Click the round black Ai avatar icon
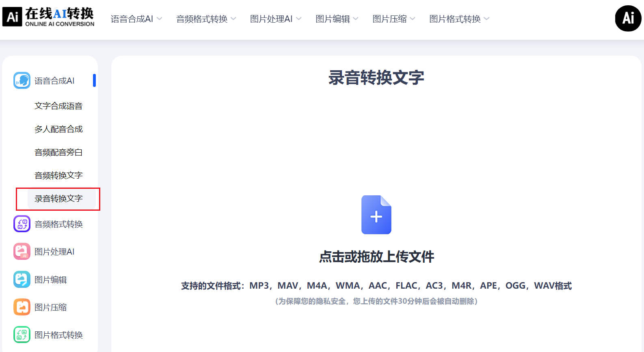 [x=628, y=18]
